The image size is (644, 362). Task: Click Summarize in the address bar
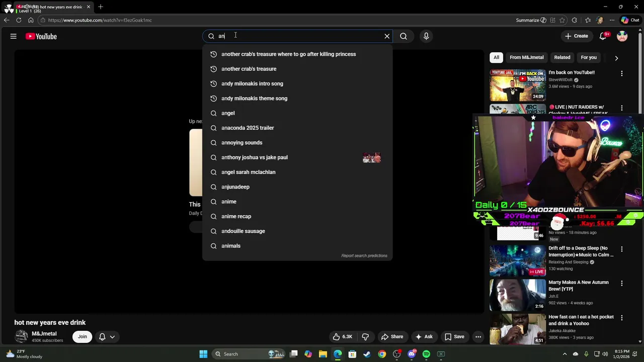[531, 20]
